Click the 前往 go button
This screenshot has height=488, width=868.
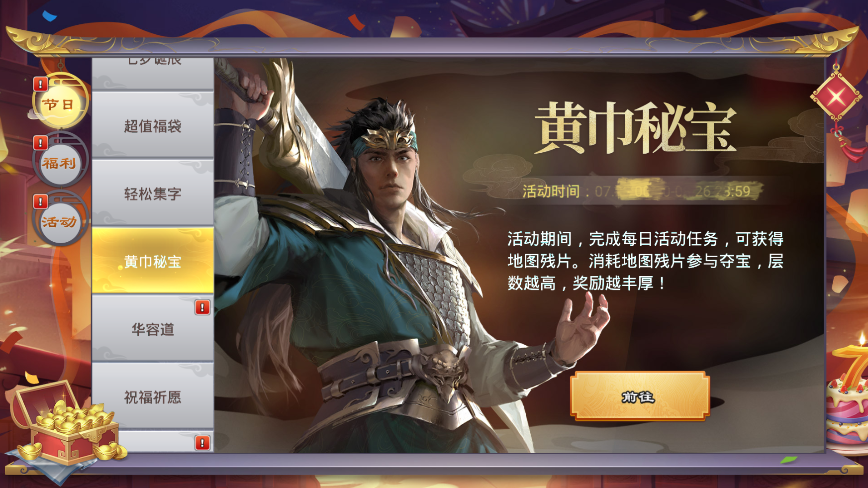[640, 396]
